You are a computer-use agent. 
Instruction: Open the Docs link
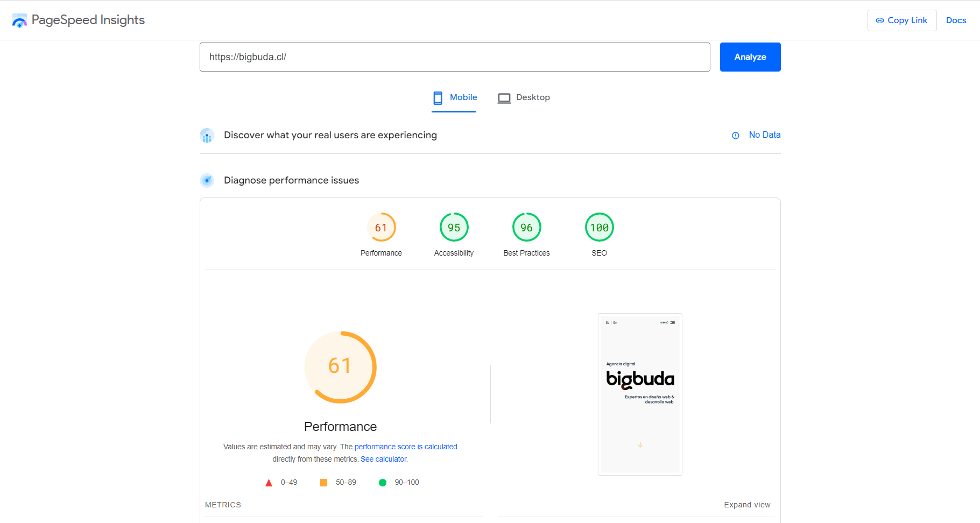point(956,20)
